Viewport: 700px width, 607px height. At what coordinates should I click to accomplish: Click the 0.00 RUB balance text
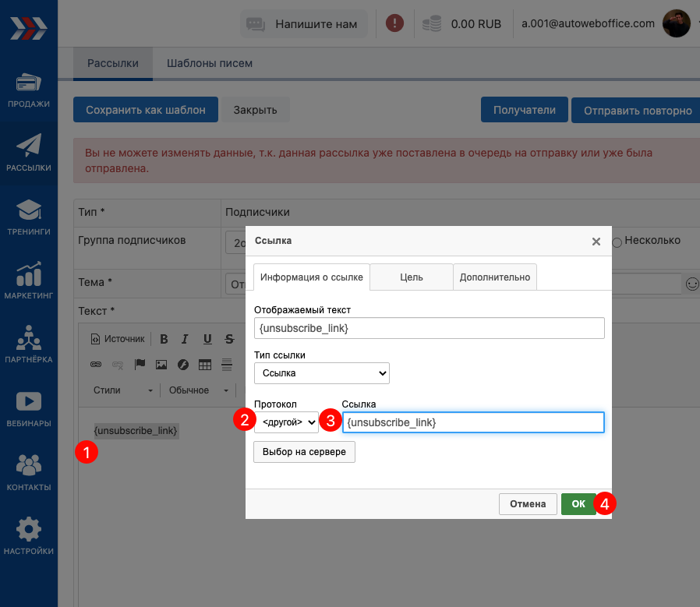click(476, 24)
